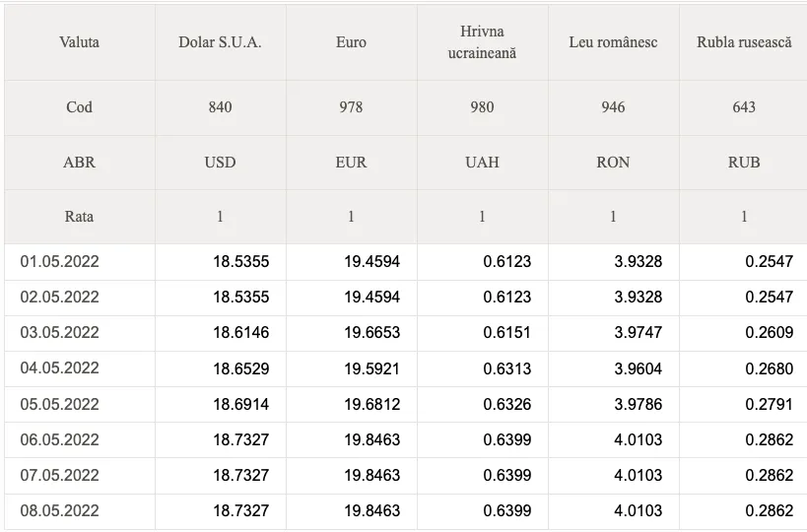The width and height of the screenshot is (807, 532).
Task: Click the code 946 cell
Action: (613, 107)
